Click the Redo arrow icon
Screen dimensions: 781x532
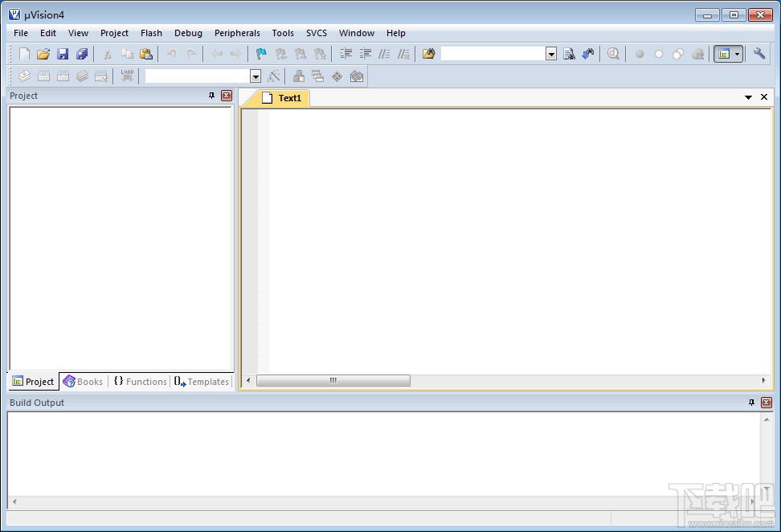point(191,54)
